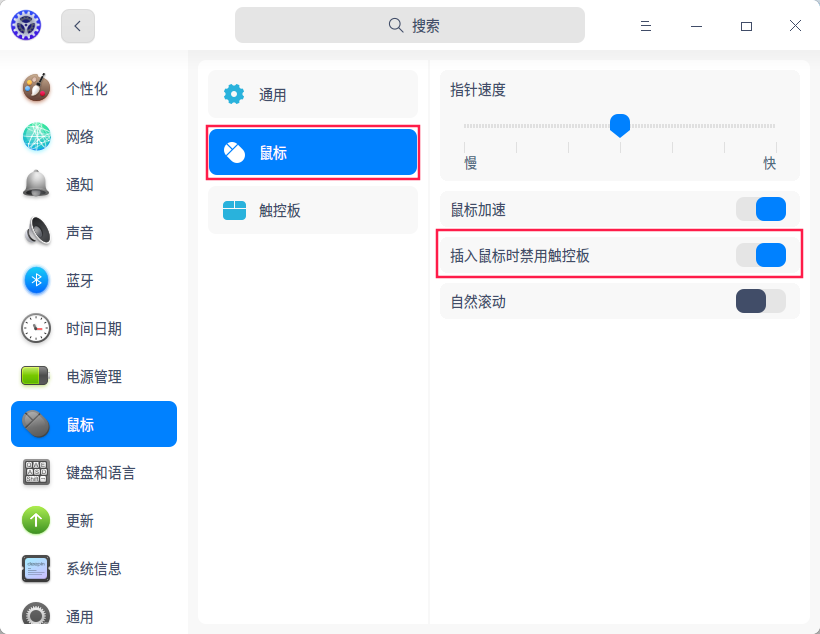Click the 插入鼠标时禁用触控板 label
The image size is (820, 634).
point(520,256)
